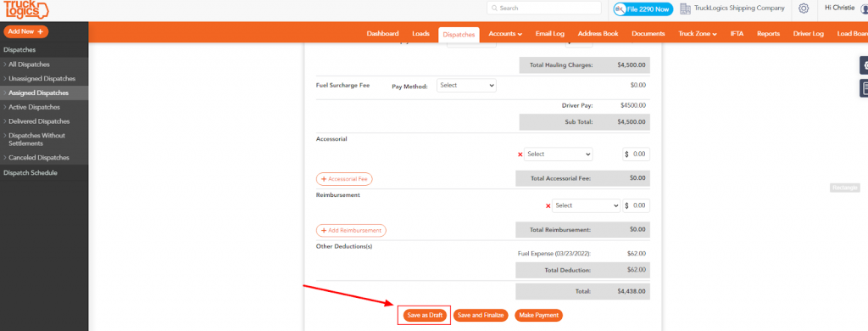Open the lower right side document icon
The width and height of the screenshot is (868, 331).
[x=864, y=88]
